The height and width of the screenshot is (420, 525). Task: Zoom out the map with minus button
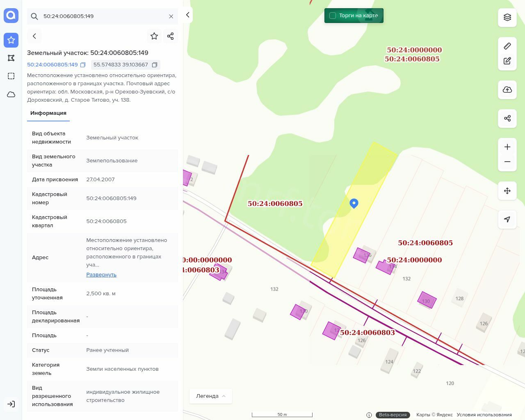click(x=507, y=162)
